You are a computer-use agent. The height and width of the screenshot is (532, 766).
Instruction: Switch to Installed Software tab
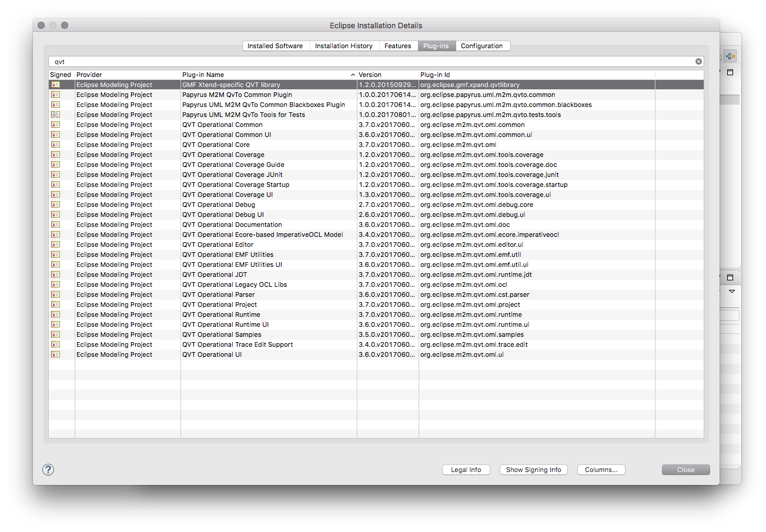pos(275,46)
